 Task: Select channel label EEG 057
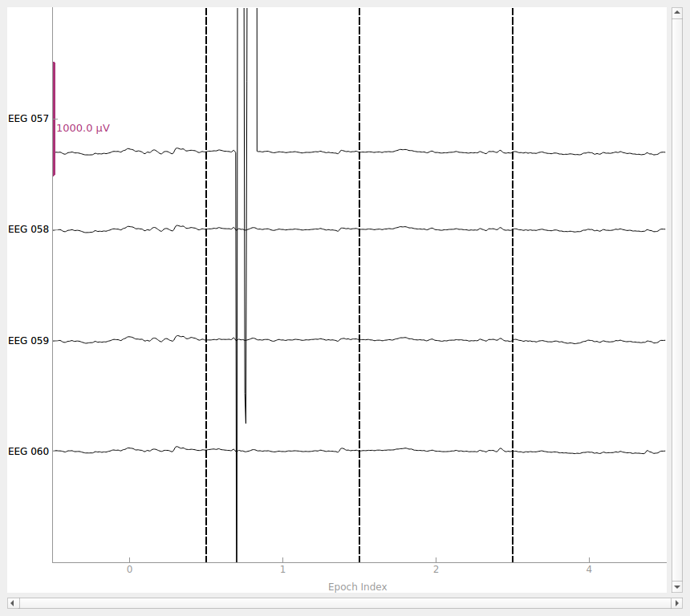[x=28, y=119]
